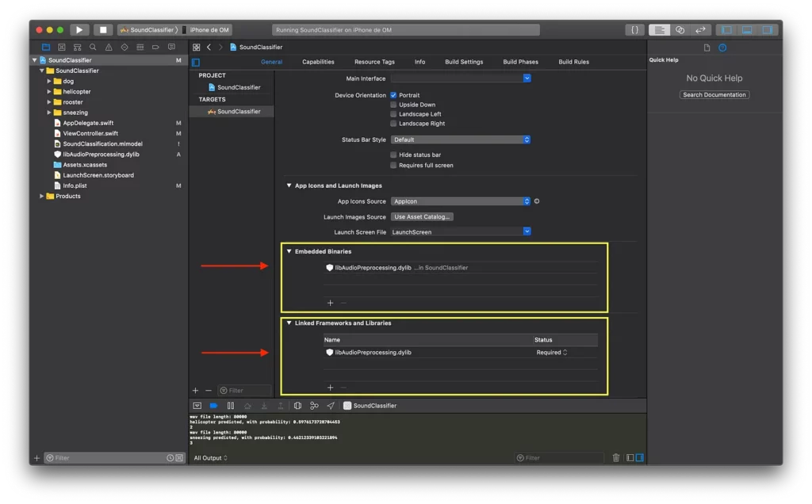Select the Project navigator folder icon

pyautogui.click(x=46, y=47)
